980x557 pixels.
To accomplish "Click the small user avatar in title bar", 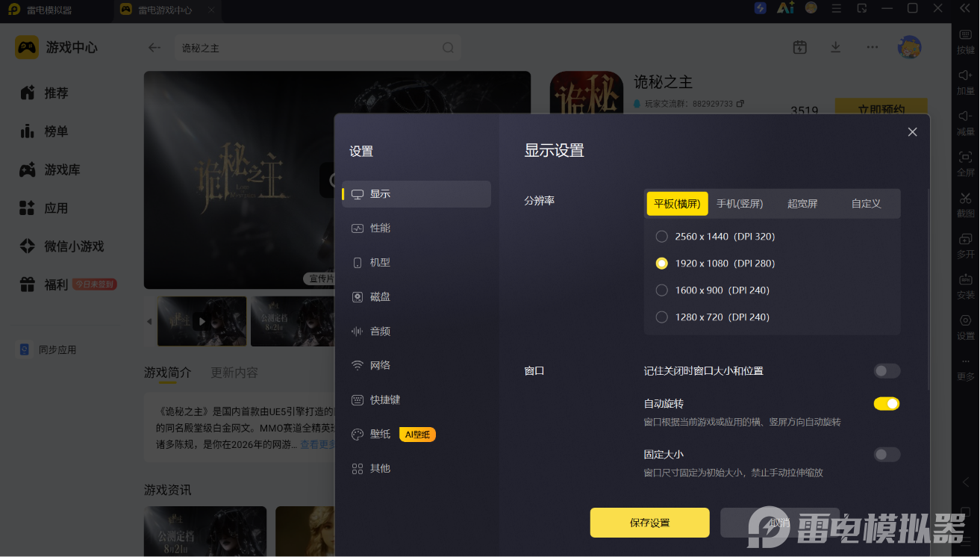I will tap(811, 8).
